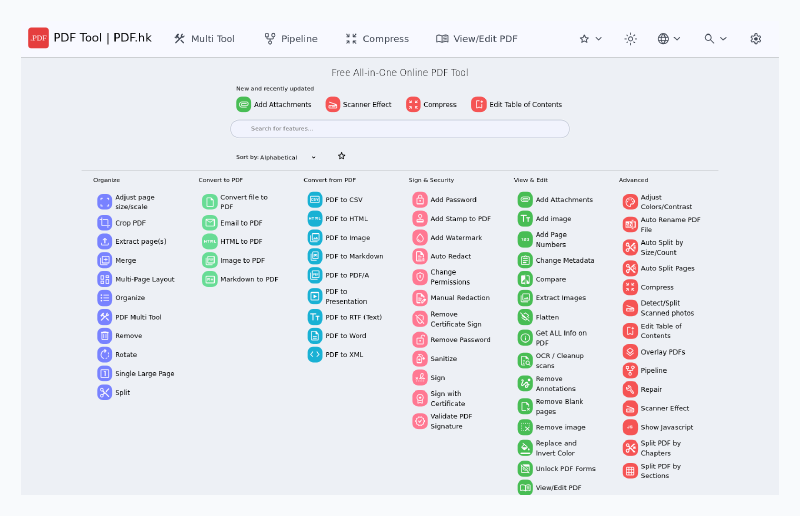Open the Remove Blank pages tool
The height and width of the screenshot is (516, 800).
pos(551,406)
